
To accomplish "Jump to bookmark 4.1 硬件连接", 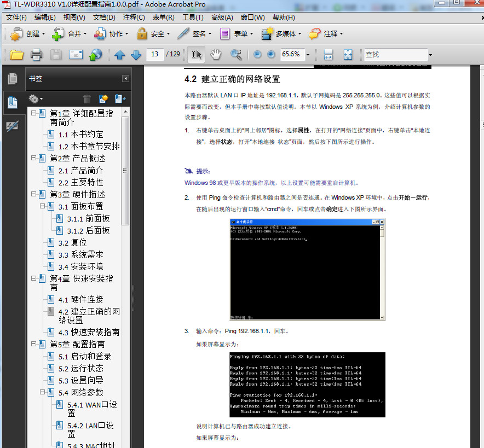I will click(80, 299).
